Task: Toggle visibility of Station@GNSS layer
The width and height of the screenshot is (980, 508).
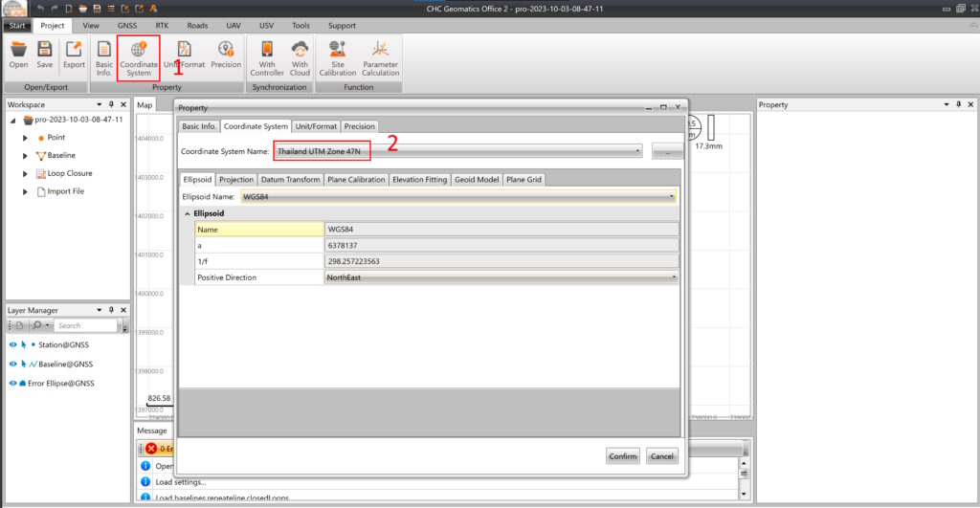Action: click(x=13, y=344)
